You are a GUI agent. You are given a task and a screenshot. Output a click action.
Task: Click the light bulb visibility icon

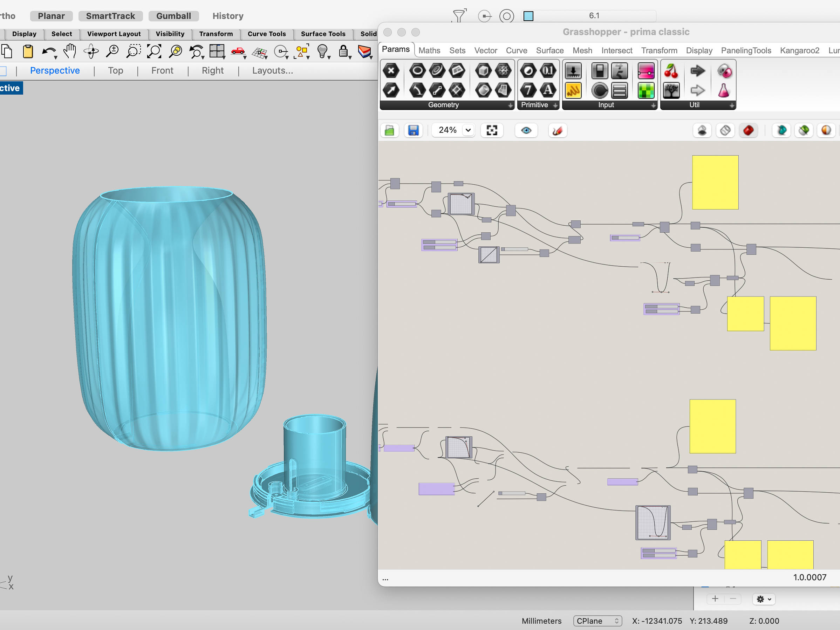pyautogui.click(x=322, y=51)
